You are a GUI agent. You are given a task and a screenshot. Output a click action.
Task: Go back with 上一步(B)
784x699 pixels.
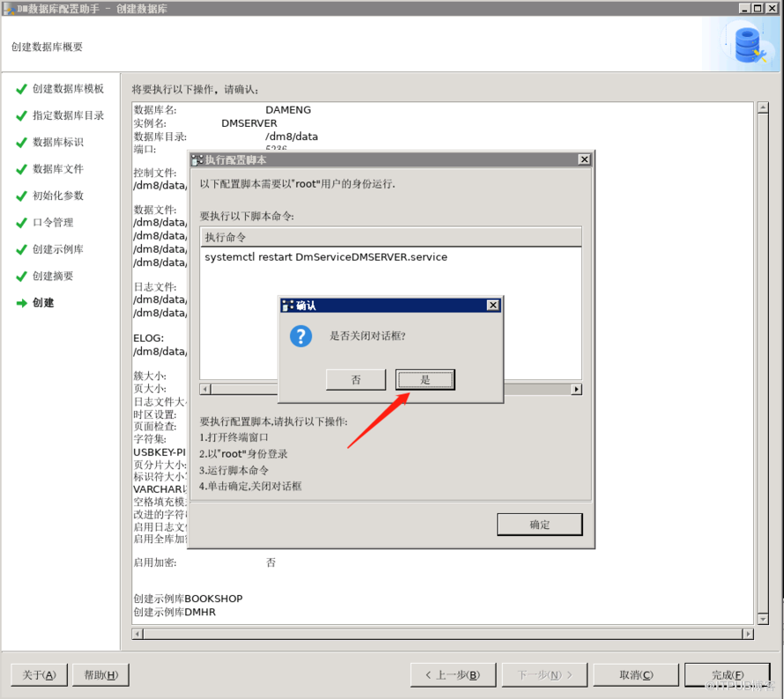[453, 675]
